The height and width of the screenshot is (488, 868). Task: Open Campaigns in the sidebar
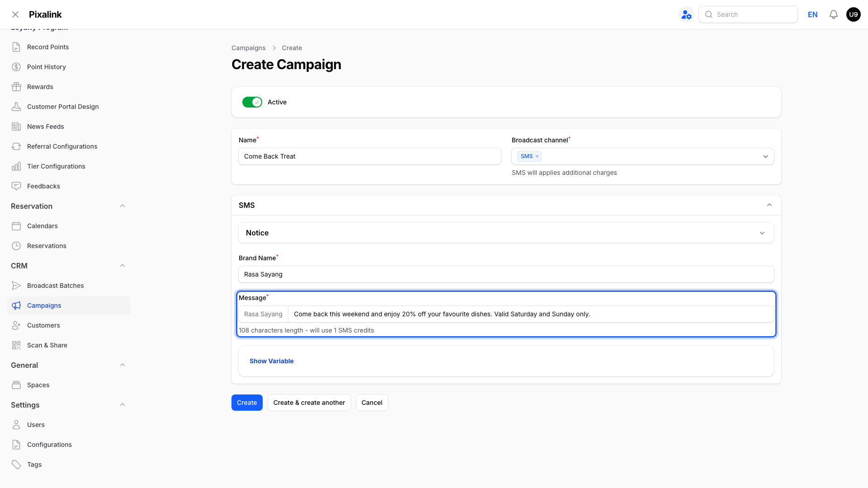pos(69,305)
